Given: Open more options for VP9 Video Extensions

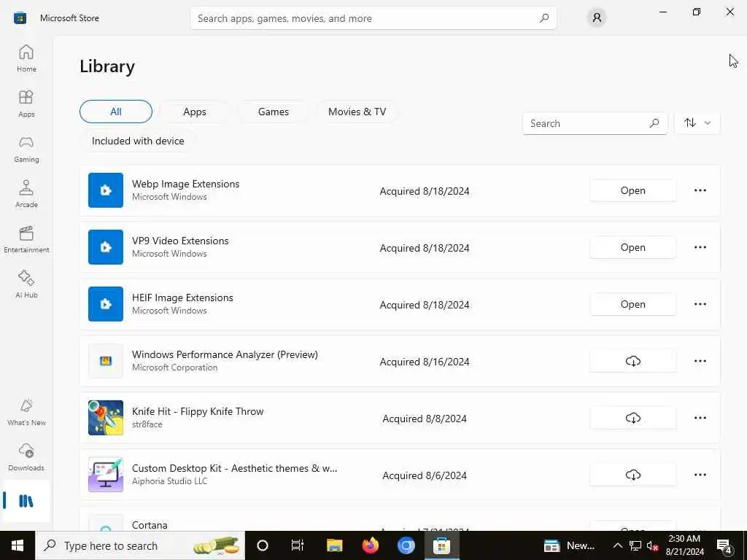Looking at the screenshot, I should tap(700, 247).
